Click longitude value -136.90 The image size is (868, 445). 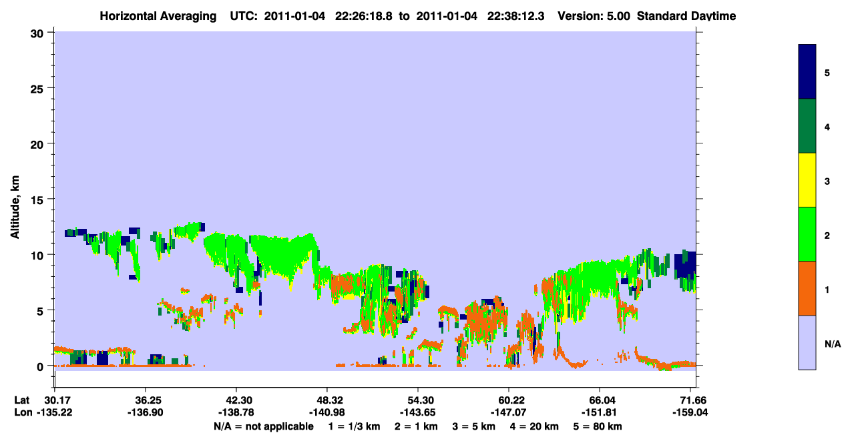[146, 413]
